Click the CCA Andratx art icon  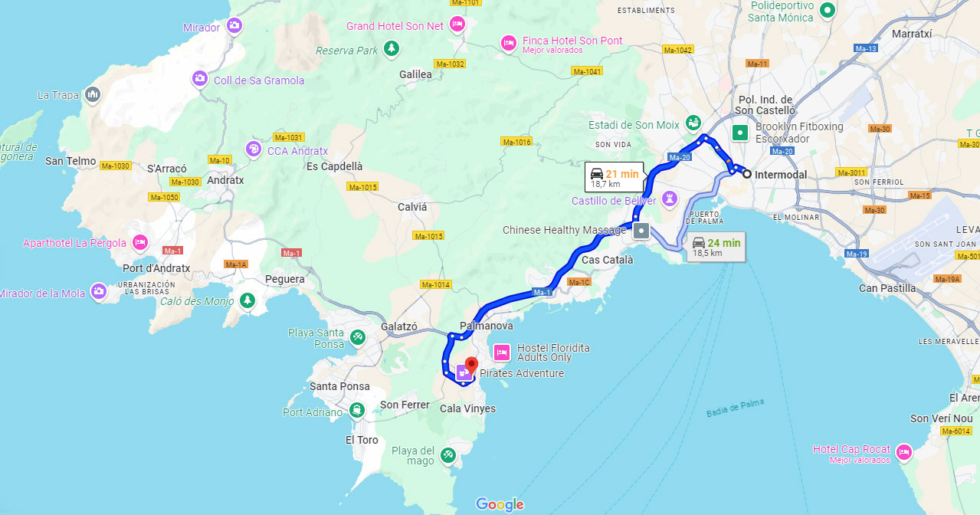click(x=254, y=149)
